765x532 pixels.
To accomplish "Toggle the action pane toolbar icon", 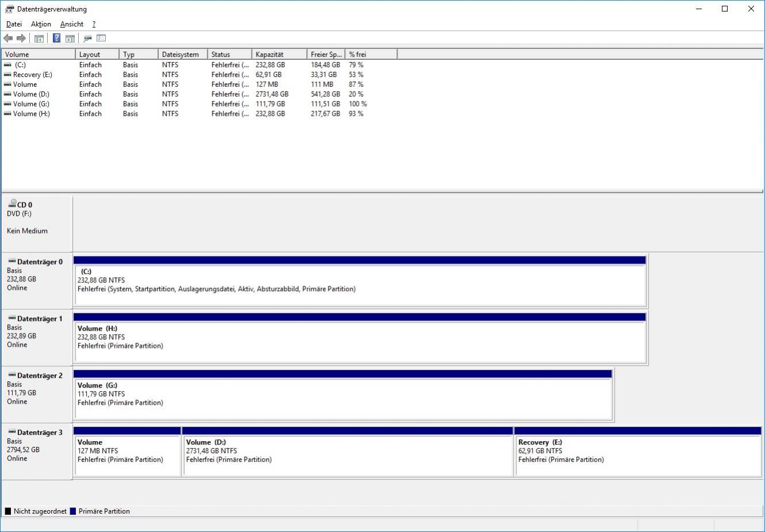I will [x=70, y=39].
